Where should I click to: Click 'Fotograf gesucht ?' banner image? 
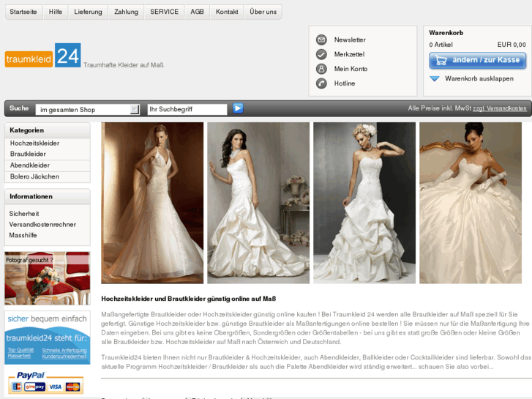click(x=47, y=278)
